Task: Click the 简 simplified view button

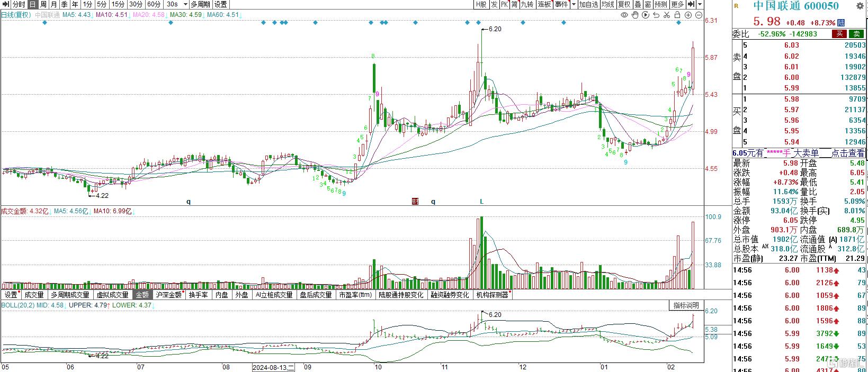Action: click(514, 4)
